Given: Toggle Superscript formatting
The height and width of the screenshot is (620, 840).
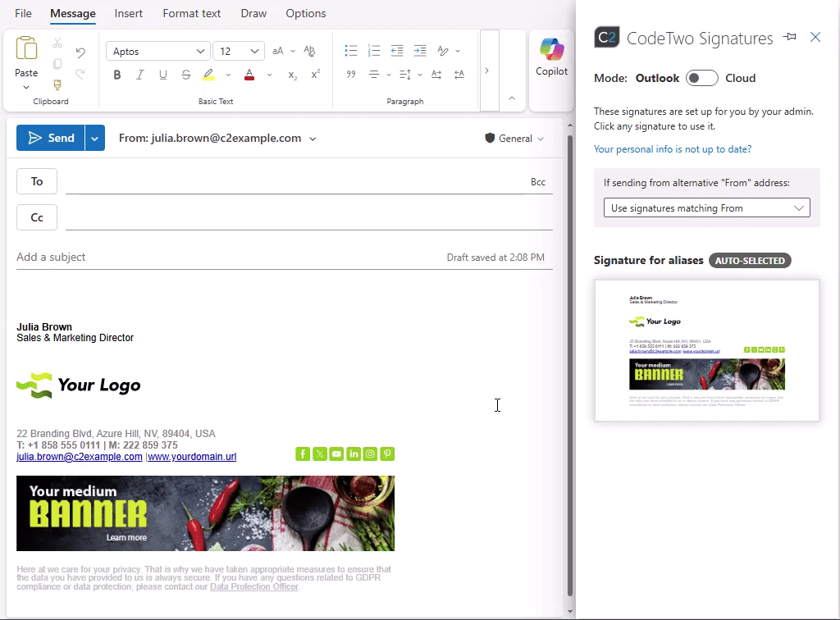Looking at the screenshot, I should (x=316, y=75).
